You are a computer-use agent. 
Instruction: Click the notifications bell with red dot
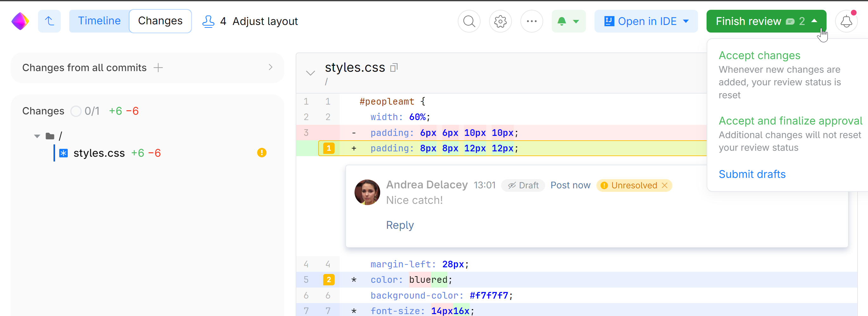point(846,21)
